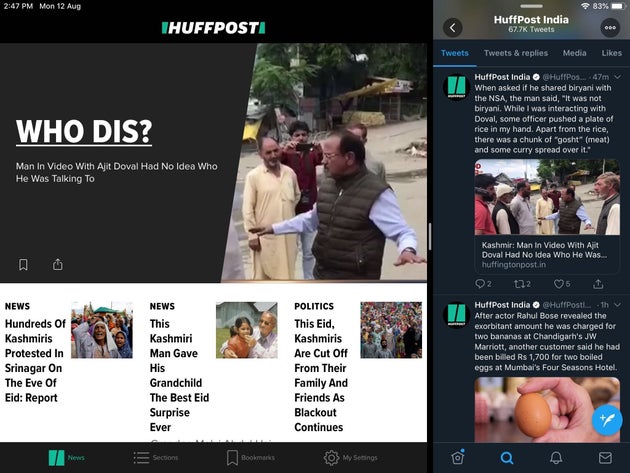Tap the 67.7K Tweets count
Viewport: 630px width, 473px height.
click(x=531, y=29)
